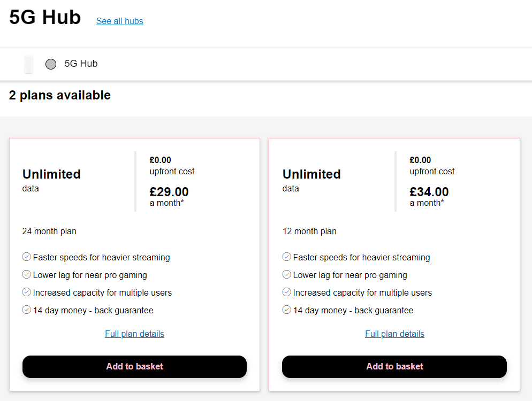The height and width of the screenshot is (401, 532).
Task: Open Full plan details for 12 month plan
Action: 394,334
